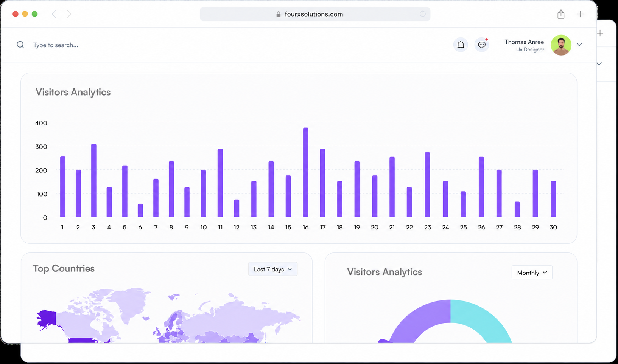This screenshot has width=618, height=364.
Task: Click the search magnifier icon
Action: click(x=20, y=45)
